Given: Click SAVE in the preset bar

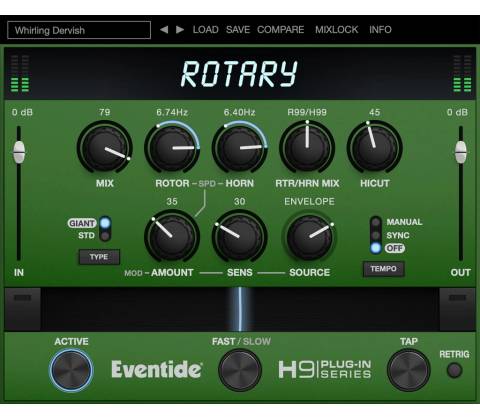Looking at the screenshot, I should (238, 30).
